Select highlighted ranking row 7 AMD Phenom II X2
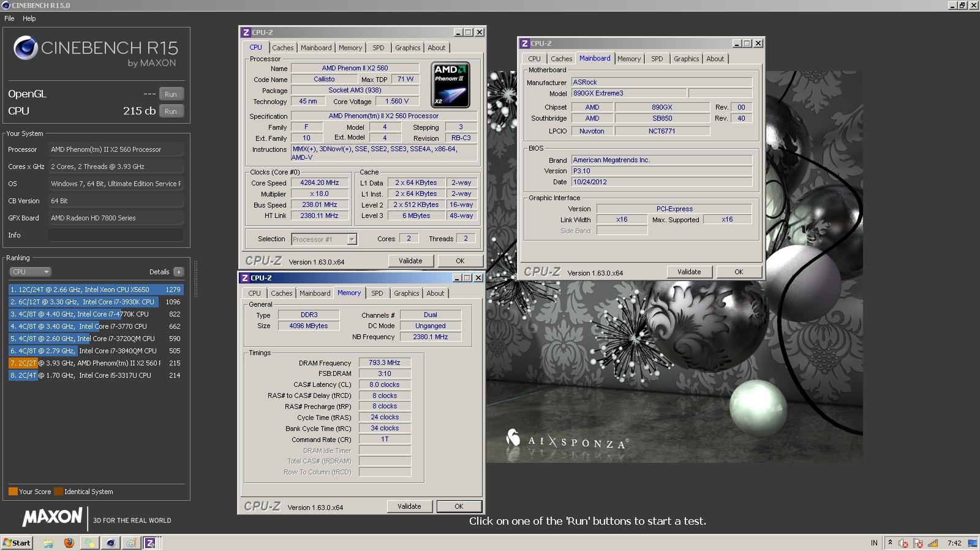This screenshot has width=980, height=551. tap(96, 363)
